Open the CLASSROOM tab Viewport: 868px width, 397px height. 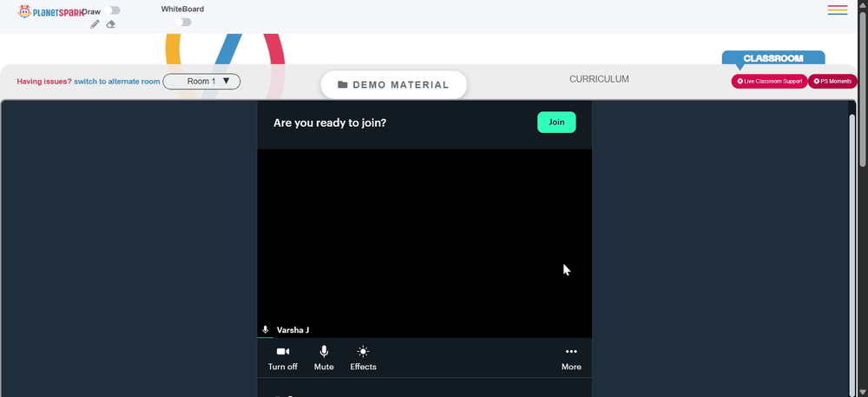[x=773, y=58]
